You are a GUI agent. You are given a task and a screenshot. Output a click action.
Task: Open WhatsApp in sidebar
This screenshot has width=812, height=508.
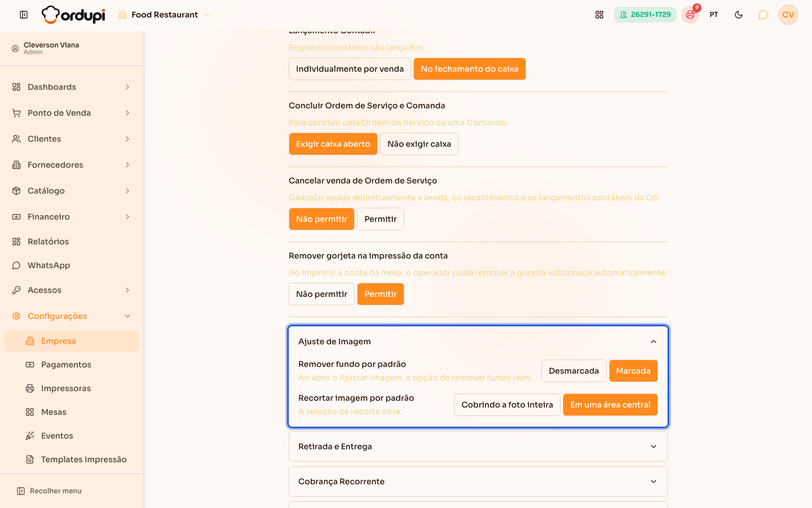pyautogui.click(x=72, y=265)
